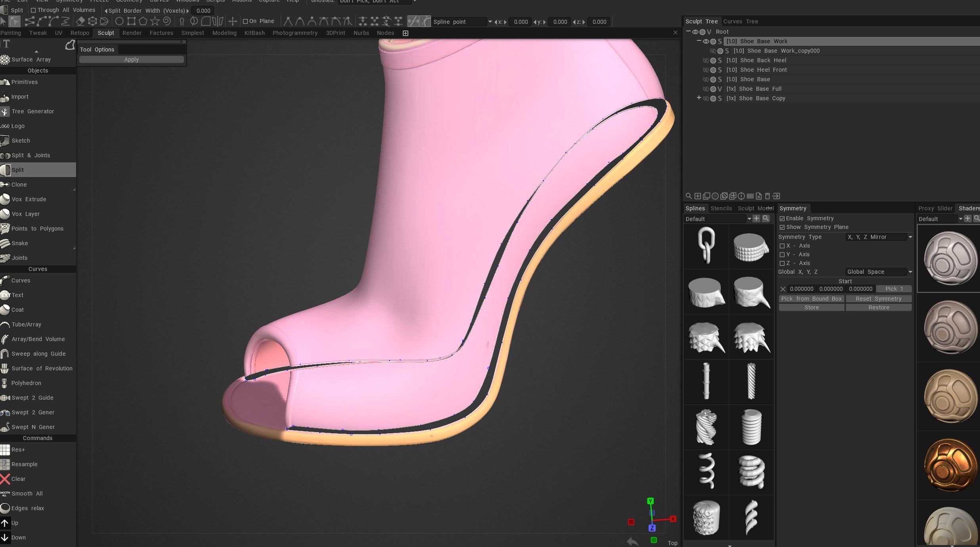
Task: Switch to the Retopo workspace tab
Action: point(80,33)
